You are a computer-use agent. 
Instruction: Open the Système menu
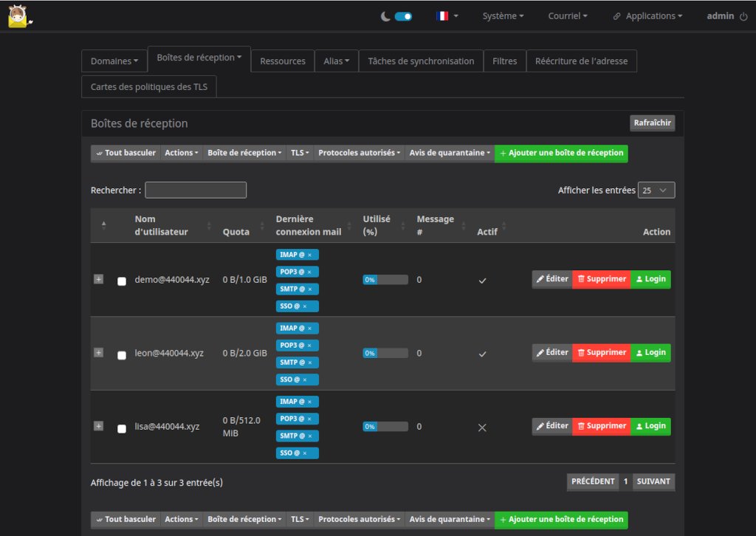(503, 16)
